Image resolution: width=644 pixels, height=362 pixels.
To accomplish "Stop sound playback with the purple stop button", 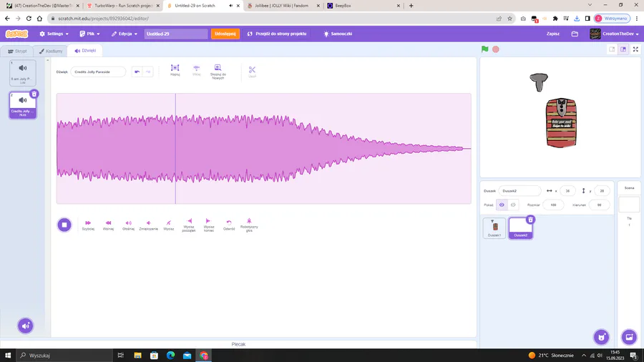I will point(64,225).
